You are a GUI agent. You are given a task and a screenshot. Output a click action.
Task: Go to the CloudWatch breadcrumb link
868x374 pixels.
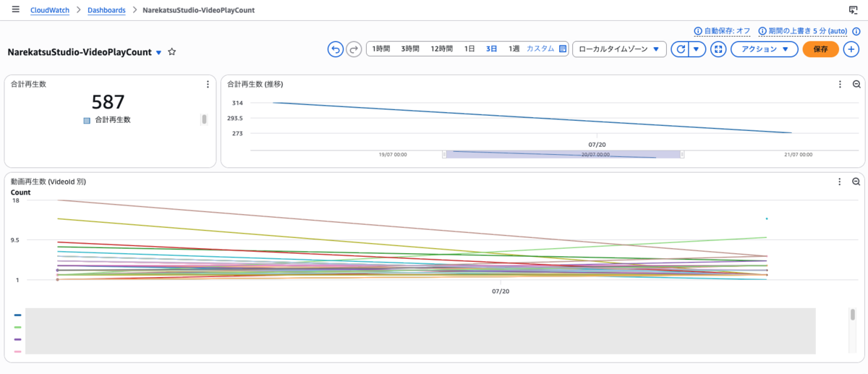click(x=50, y=11)
